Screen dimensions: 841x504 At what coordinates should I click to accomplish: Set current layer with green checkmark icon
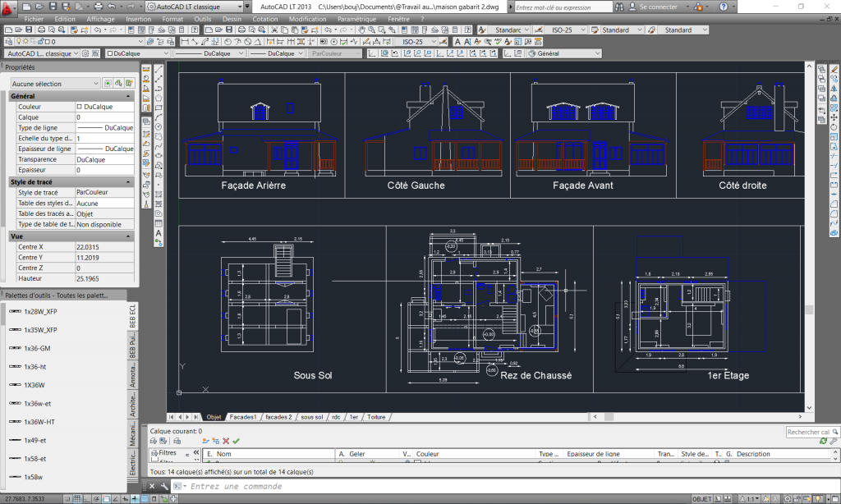pos(237,441)
